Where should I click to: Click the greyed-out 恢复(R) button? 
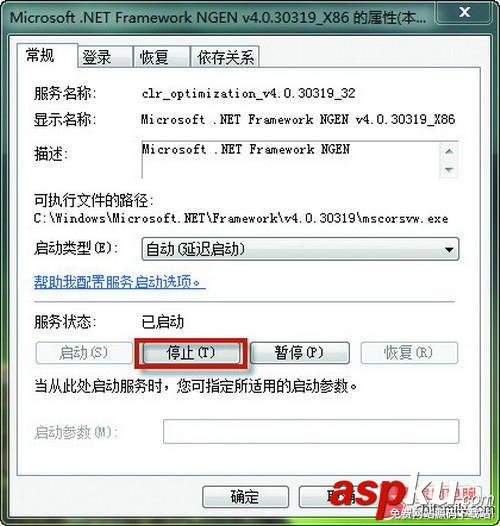[409, 353]
